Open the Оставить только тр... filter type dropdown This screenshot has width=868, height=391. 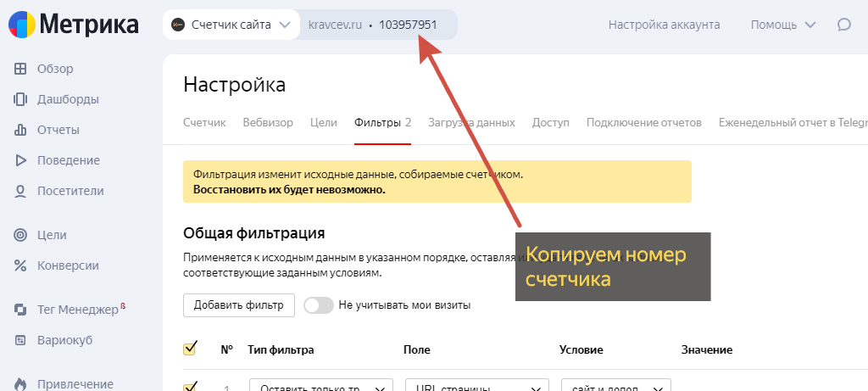(321, 385)
